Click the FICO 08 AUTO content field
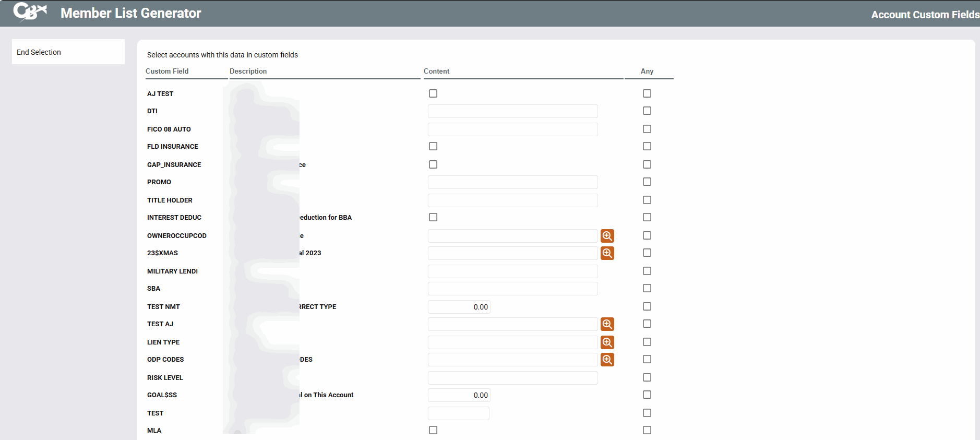Image resolution: width=980 pixels, height=440 pixels. (512, 129)
